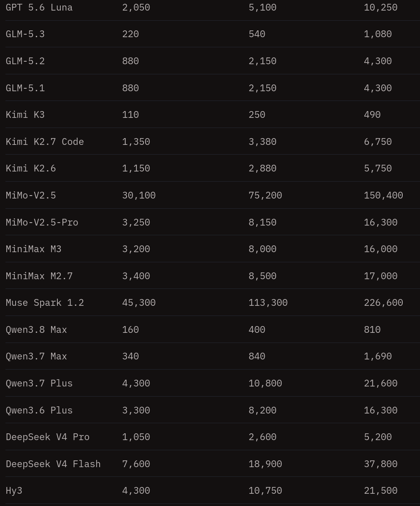The image size is (420, 506).
Task: Click the MiniMax M3 model name
Action: 33,249
